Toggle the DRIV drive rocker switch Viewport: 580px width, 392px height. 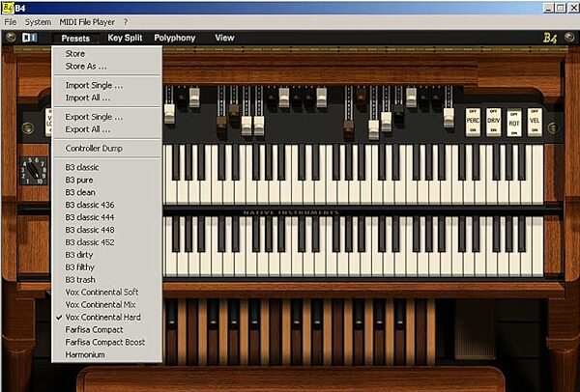pos(493,122)
